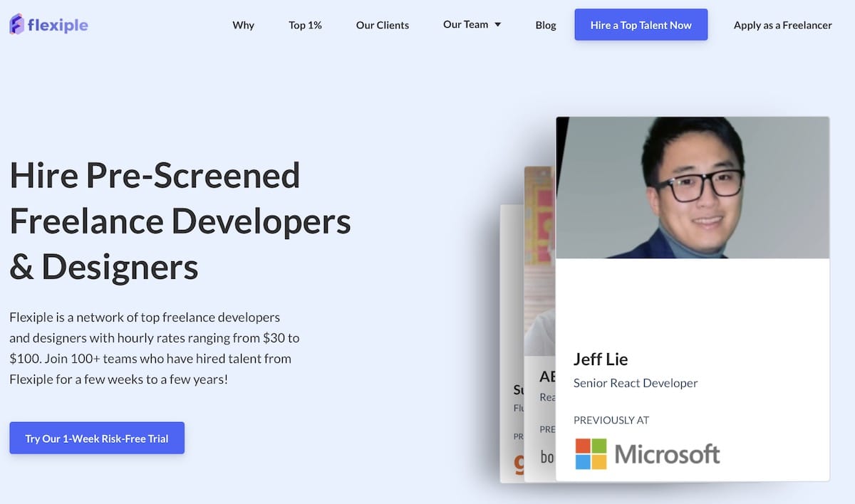Image resolution: width=855 pixels, height=504 pixels.
Task: Click the flexiple wordmark text
Action: click(x=58, y=26)
